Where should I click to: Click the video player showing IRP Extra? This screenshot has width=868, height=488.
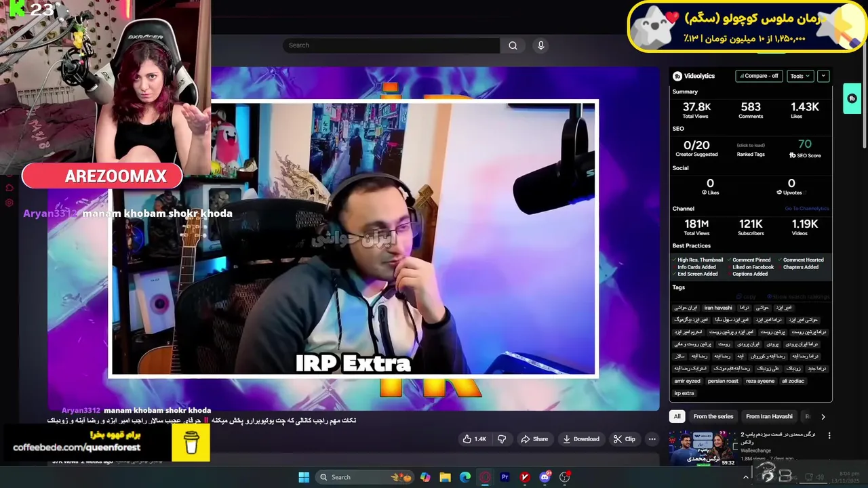[x=353, y=239]
